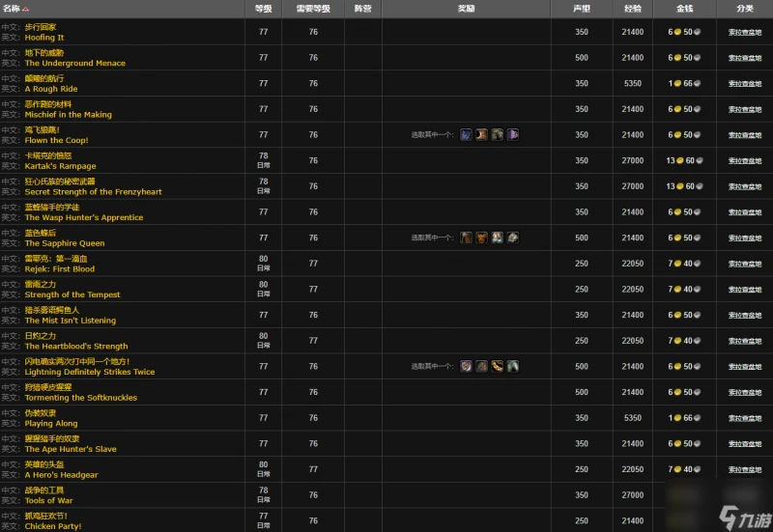Screen dimensions: 773x532
Task: Sort by 等级 column header
Action: (263, 9)
